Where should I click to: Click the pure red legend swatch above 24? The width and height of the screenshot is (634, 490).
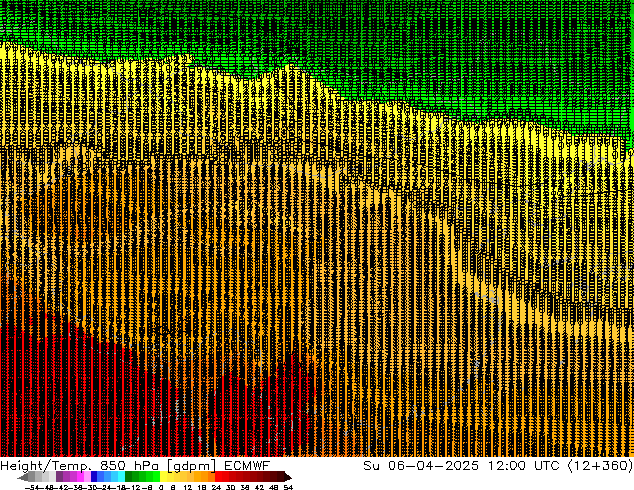[218, 476]
